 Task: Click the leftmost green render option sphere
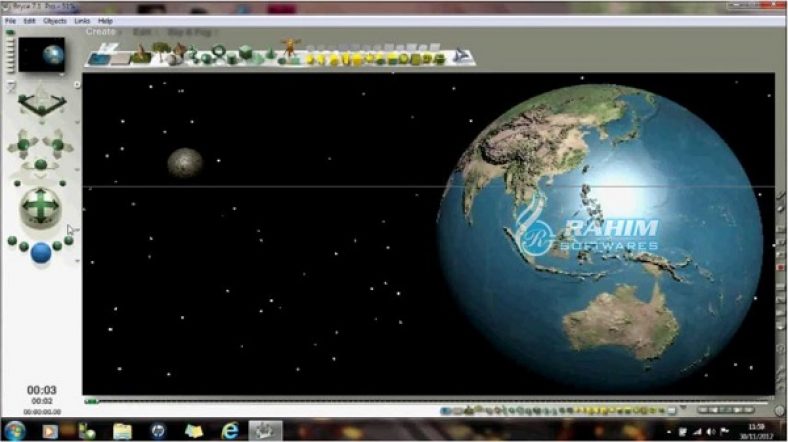tap(12, 241)
